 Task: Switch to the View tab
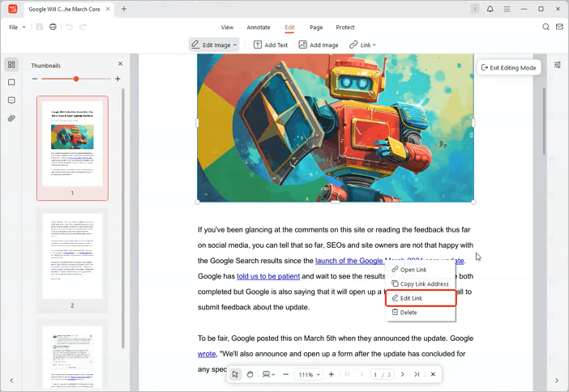pyautogui.click(x=227, y=28)
